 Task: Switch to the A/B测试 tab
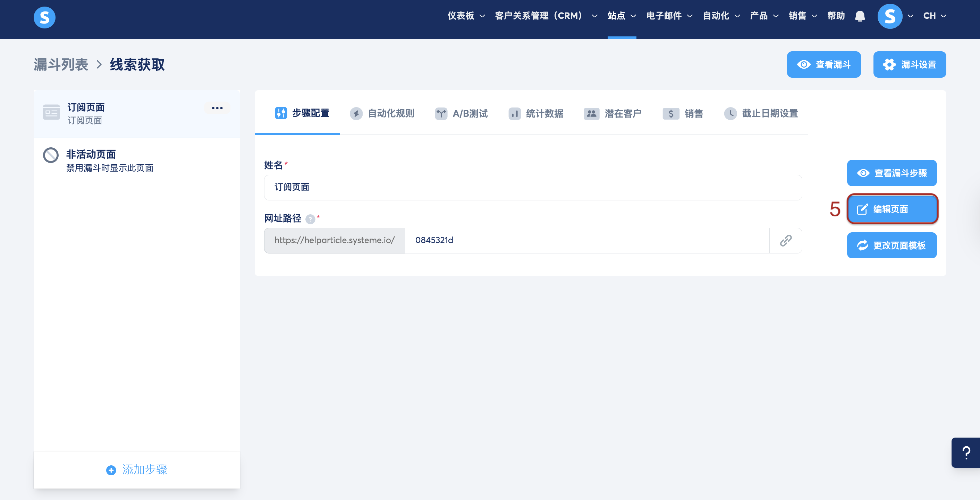(x=461, y=113)
